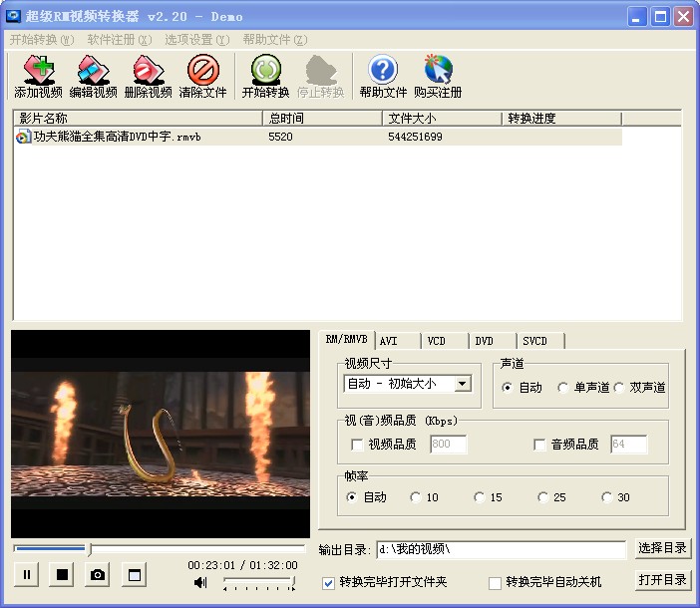This screenshot has width=700, height=608.
Task: Click the playback progress seek slider
Action: [159, 548]
